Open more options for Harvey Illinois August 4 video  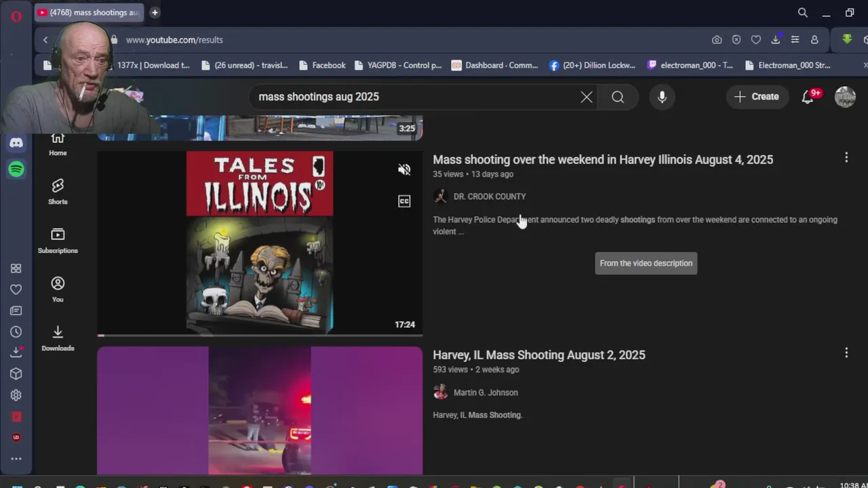tap(846, 157)
